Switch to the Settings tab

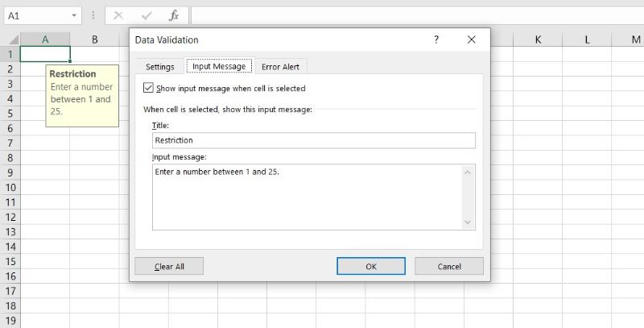(x=159, y=67)
